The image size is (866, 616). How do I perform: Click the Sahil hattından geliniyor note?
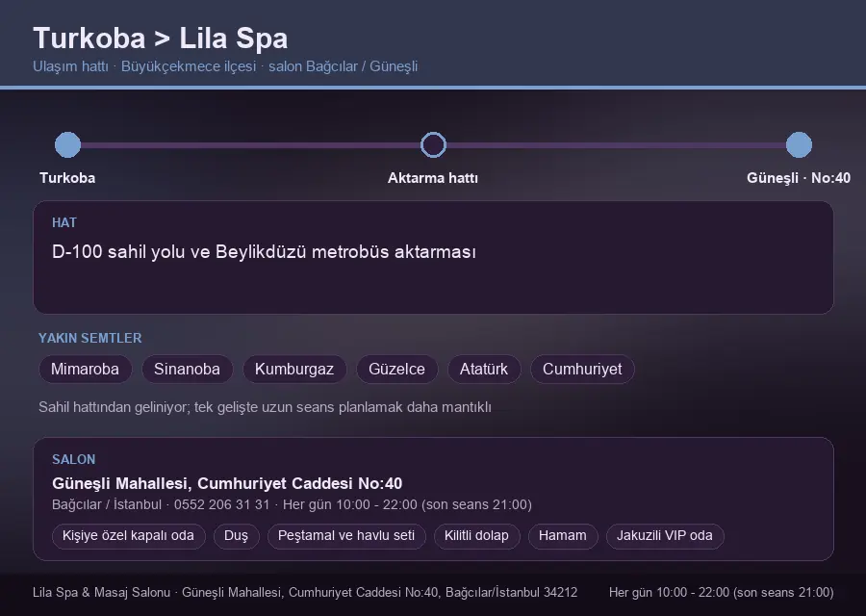[x=266, y=407]
